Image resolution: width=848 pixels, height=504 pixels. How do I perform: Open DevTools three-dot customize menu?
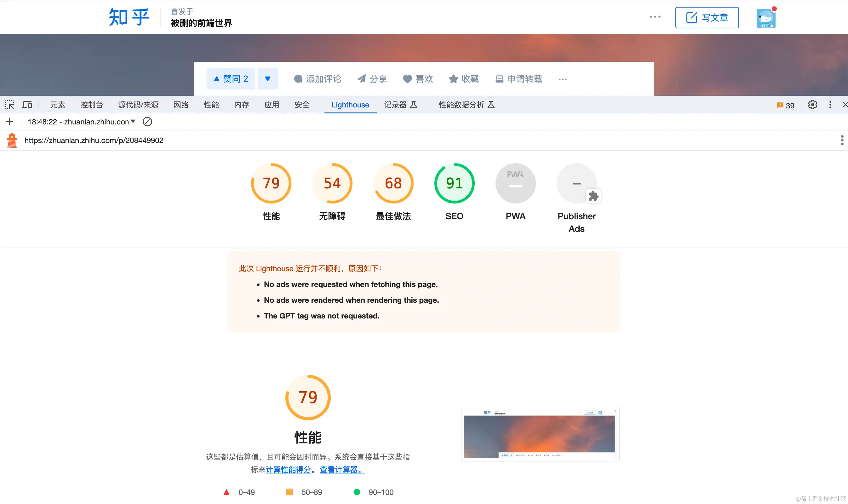830,105
